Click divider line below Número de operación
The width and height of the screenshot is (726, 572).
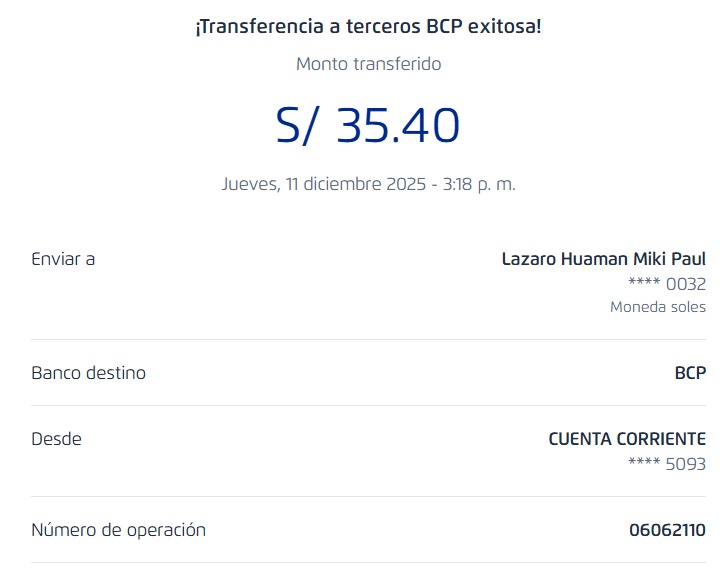[368, 562]
